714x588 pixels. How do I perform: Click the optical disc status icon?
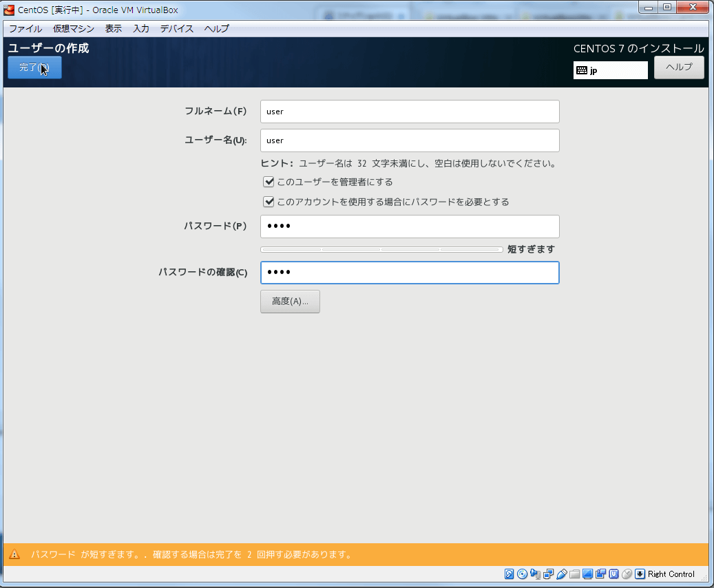point(523,574)
